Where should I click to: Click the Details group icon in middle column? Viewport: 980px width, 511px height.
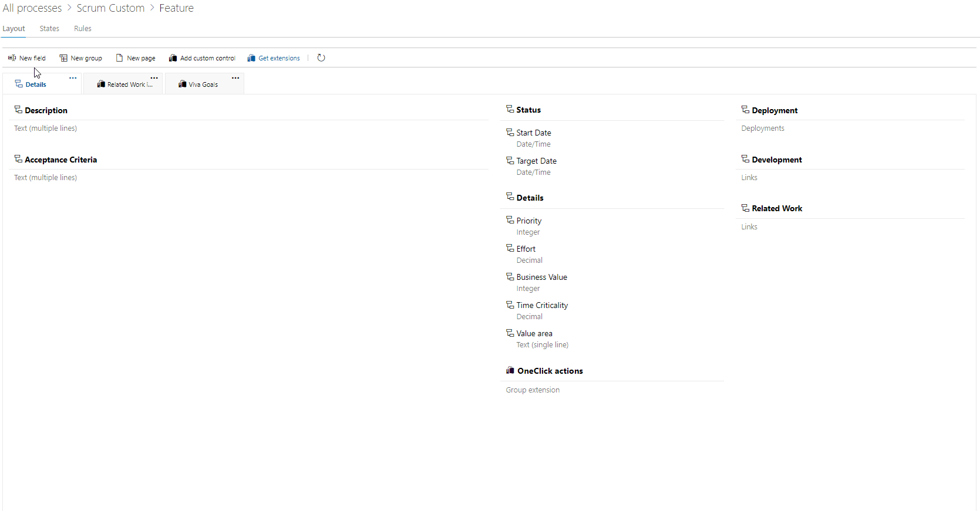[x=510, y=197]
